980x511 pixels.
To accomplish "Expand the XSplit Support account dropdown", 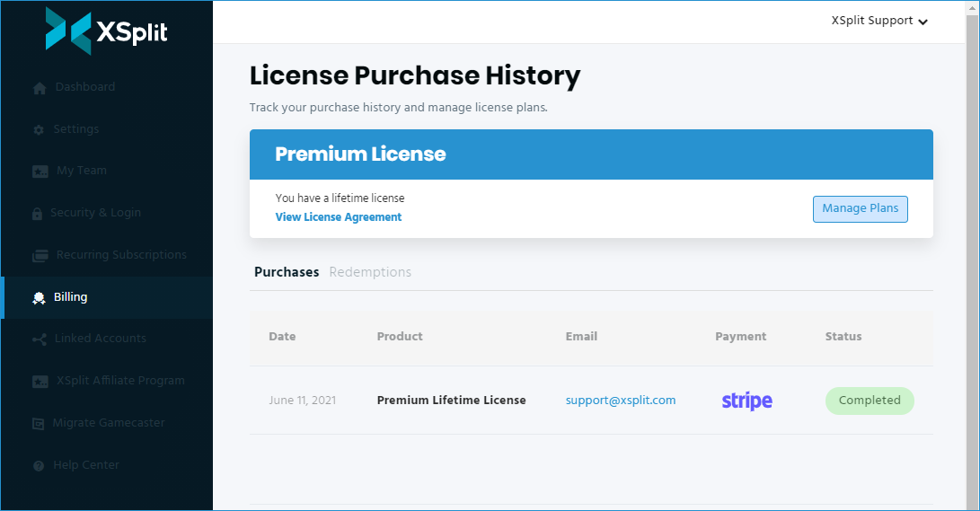I will [x=879, y=21].
